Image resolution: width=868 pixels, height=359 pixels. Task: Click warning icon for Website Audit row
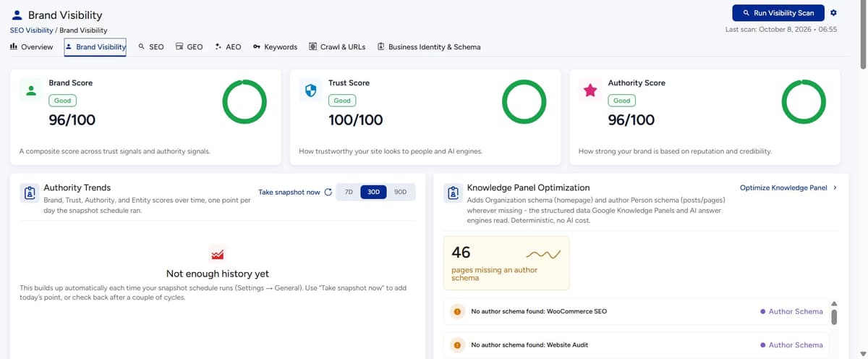coord(457,345)
